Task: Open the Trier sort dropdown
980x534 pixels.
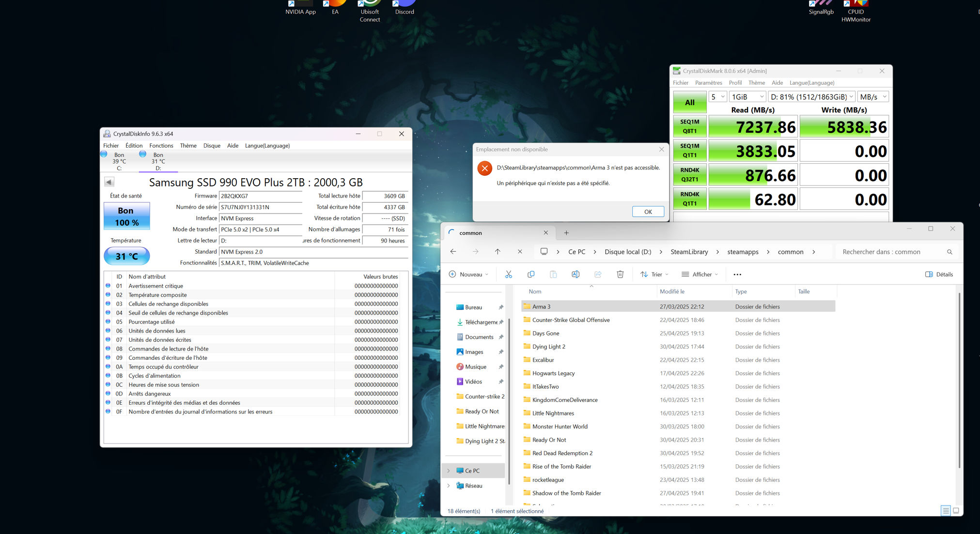Action: [654, 275]
